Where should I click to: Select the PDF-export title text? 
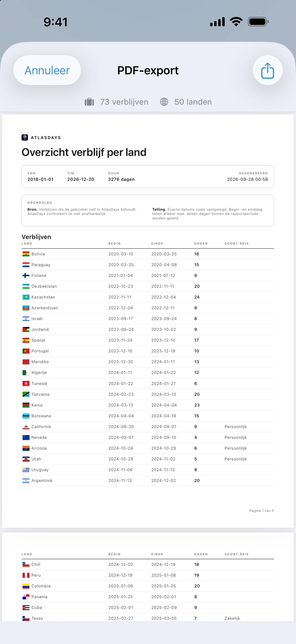148,71
